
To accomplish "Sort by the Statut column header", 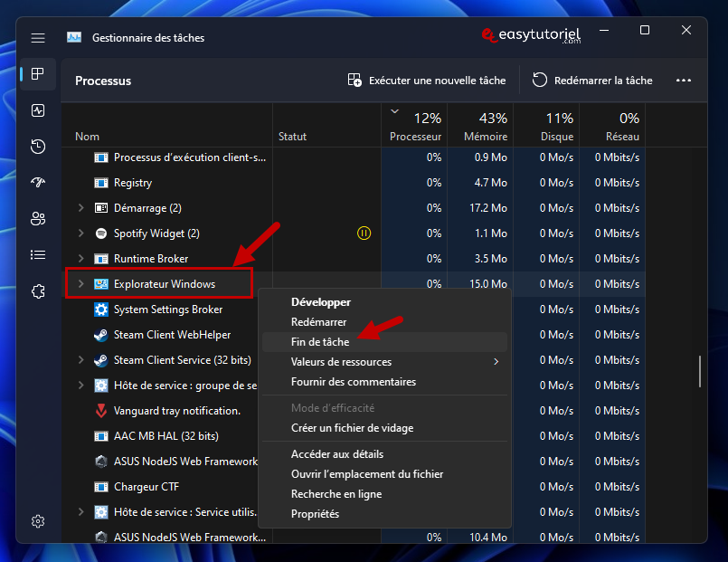I will point(326,126).
